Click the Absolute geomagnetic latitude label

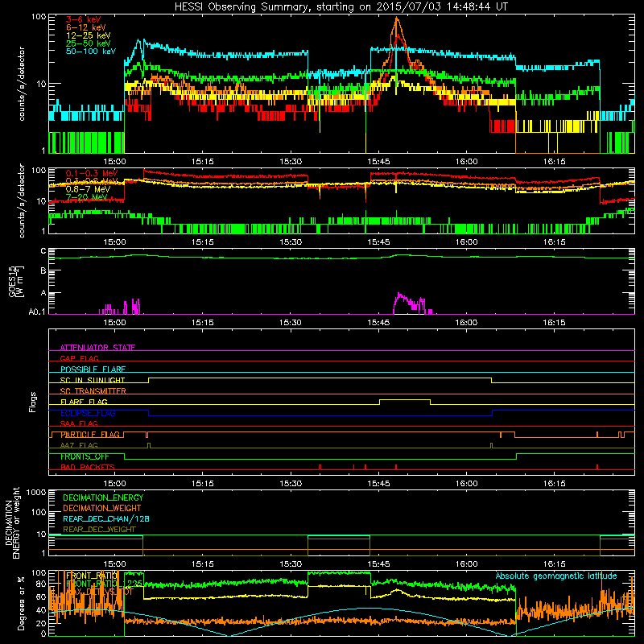[556, 576]
